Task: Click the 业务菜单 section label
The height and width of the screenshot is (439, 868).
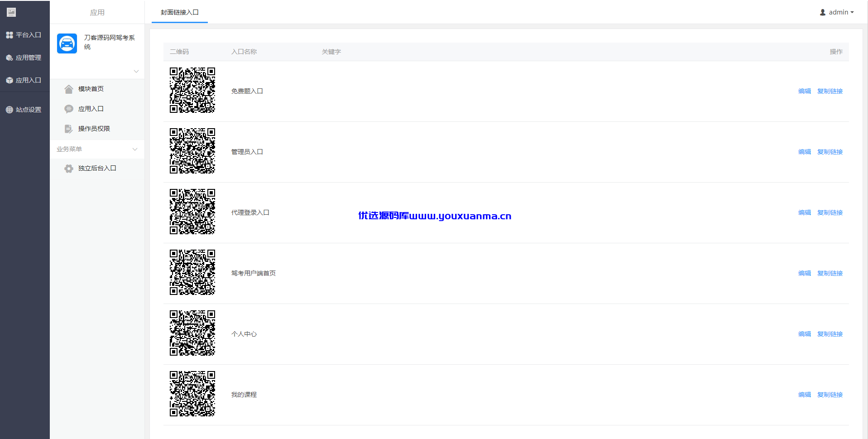Action: (x=69, y=149)
